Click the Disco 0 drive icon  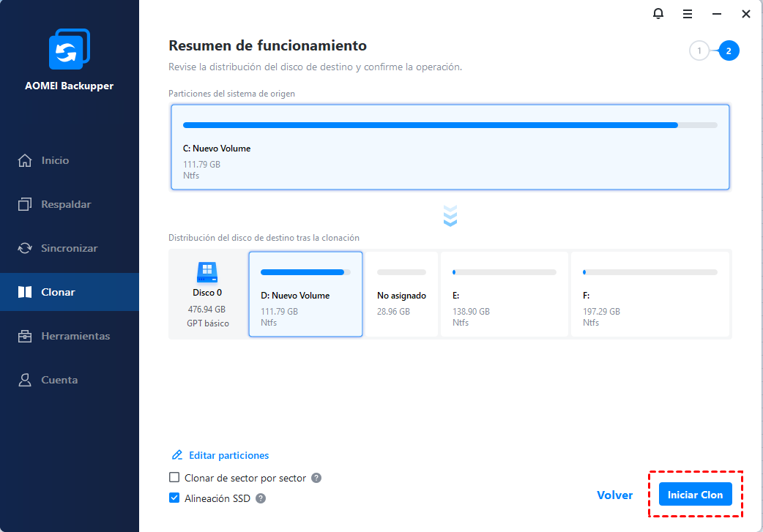pos(206,272)
